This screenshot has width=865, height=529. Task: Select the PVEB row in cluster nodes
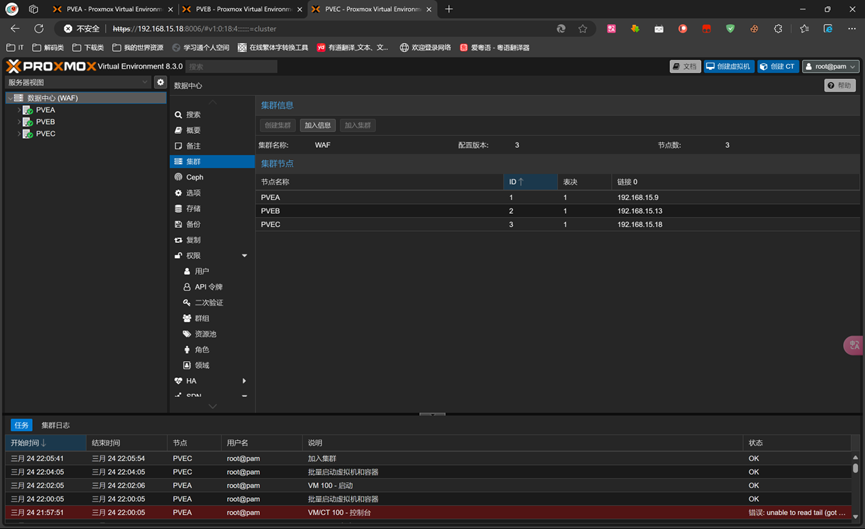[557, 211]
